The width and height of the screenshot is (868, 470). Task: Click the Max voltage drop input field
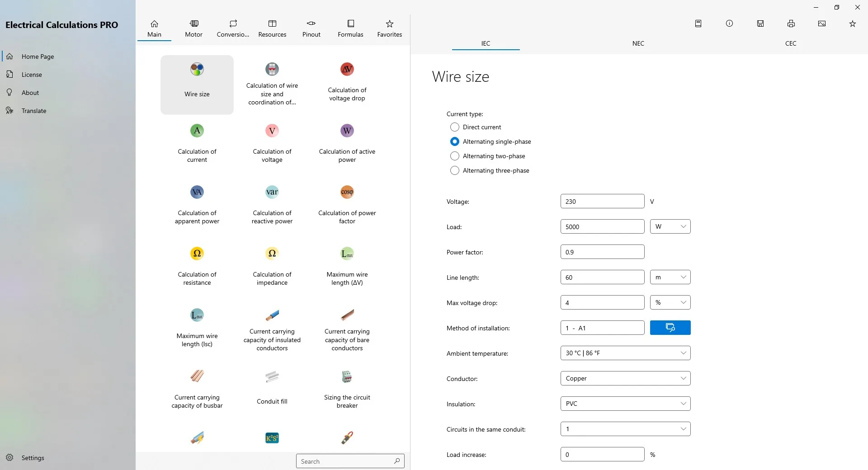click(603, 302)
